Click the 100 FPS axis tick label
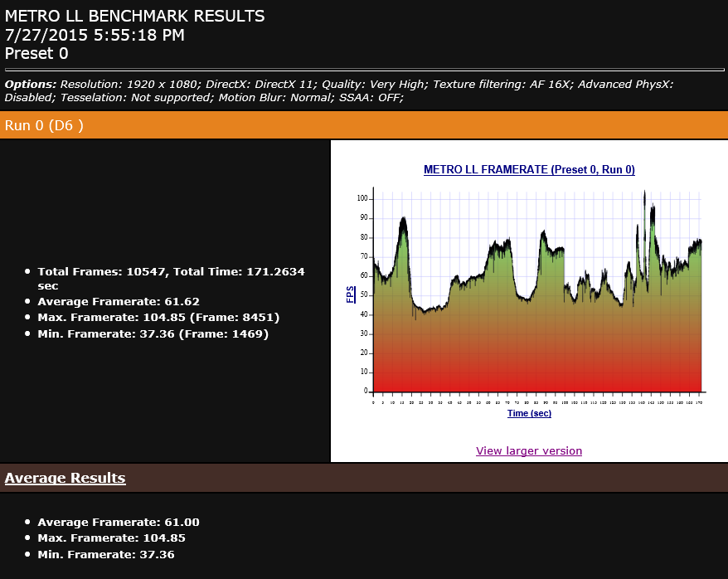Screen dimensions: 728x579 pos(362,198)
